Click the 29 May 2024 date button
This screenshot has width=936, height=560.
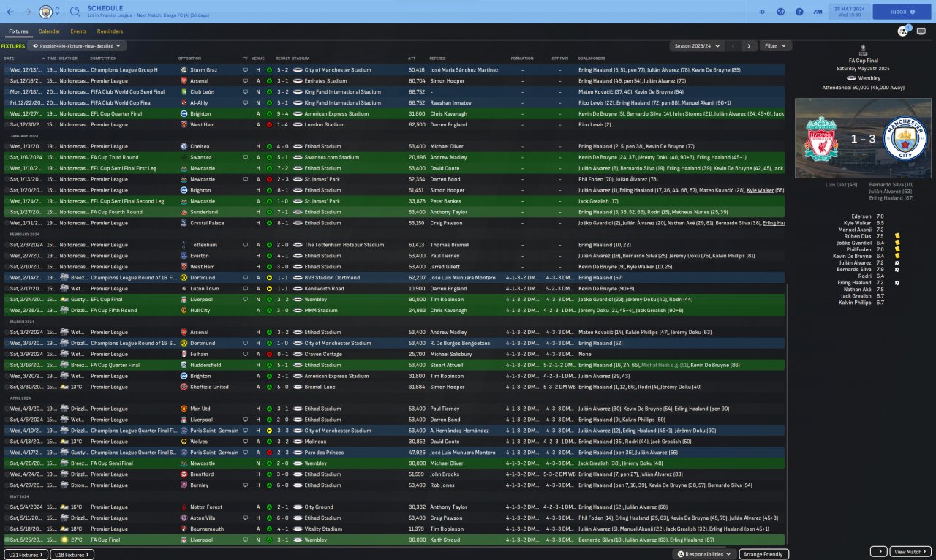tap(848, 12)
